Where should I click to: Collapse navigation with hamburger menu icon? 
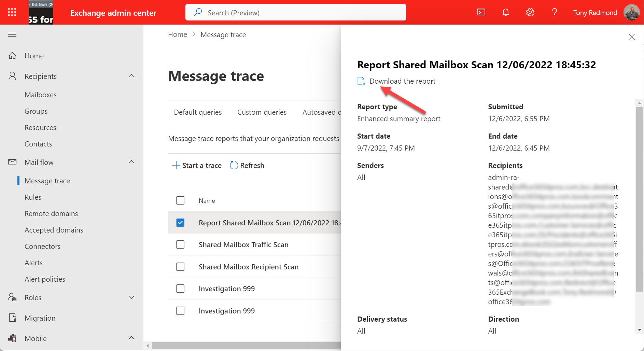[12, 34]
